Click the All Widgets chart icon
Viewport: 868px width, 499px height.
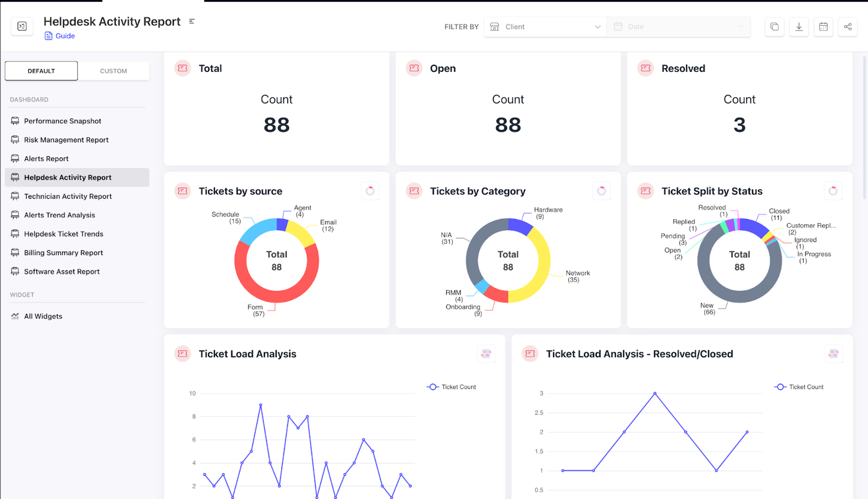click(15, 316)
